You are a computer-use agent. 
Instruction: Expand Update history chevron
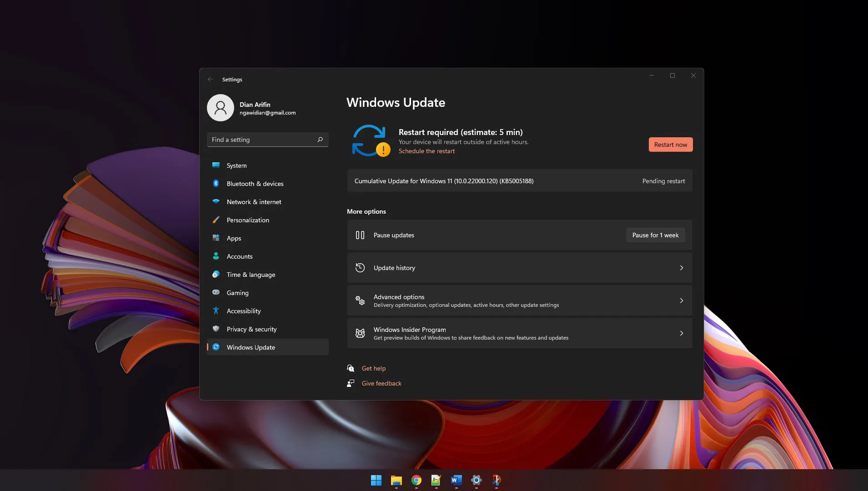[x=681, y=268]
